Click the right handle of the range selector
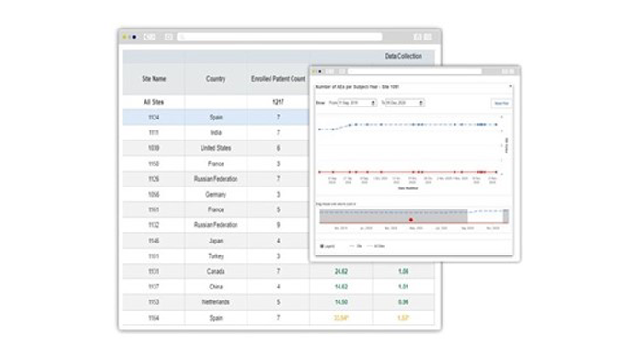Screen dimensions: 644x362 506,217
